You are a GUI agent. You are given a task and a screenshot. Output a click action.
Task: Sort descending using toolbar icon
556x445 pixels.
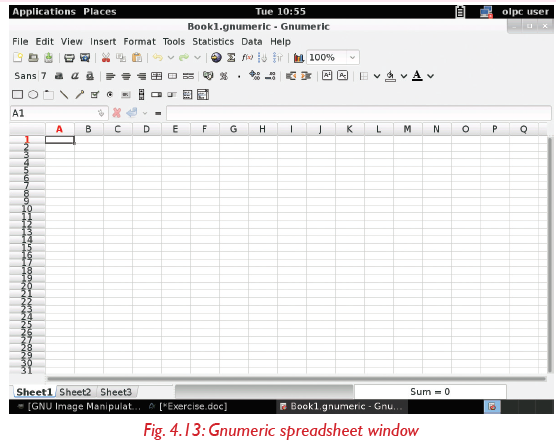(x=278, y=57)
